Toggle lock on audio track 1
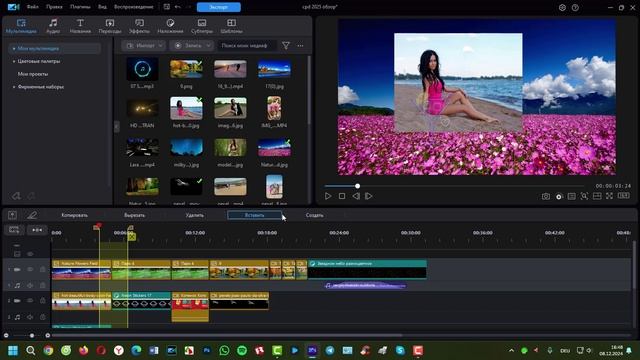 (x=42, y=285)
